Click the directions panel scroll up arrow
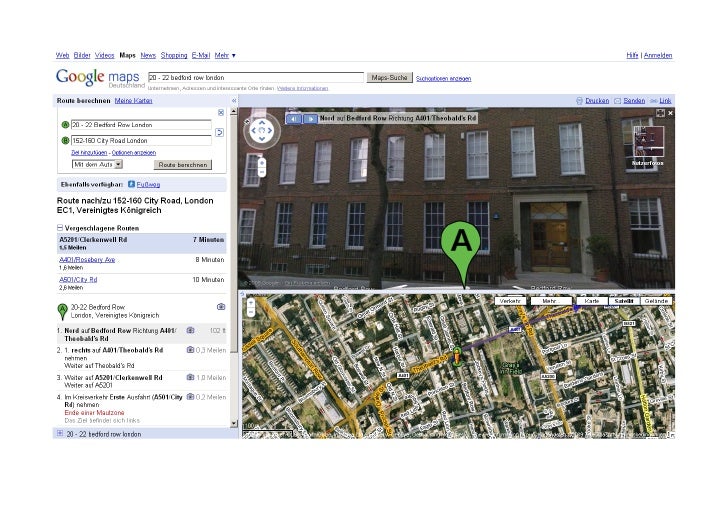 (234, 111)
